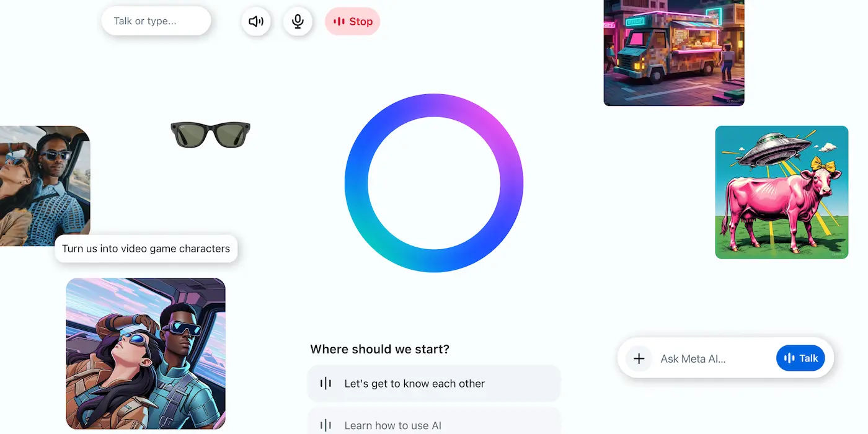Stop the voice session
This screenshot has width=868, height=434.
pyautogui.click(x=352, y=22)
